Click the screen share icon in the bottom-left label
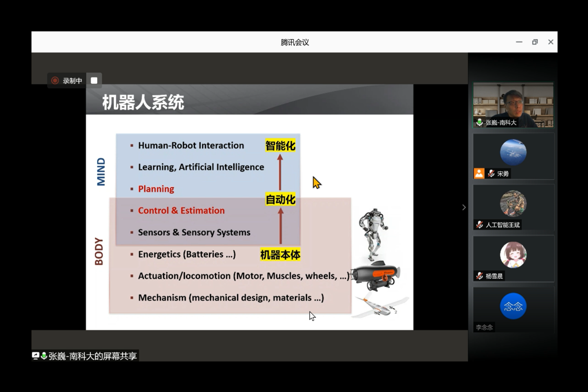Image resolution: width=588 pixels, height=392 pixels. click(36, 356)
